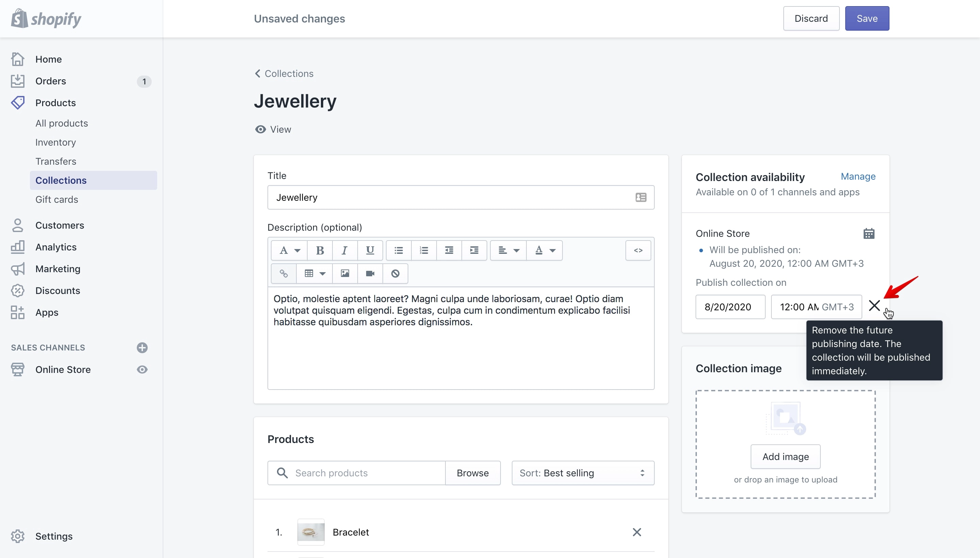Open the Online Store calendar icon
Viewport: 980px width, 558px height.
click(869, 233)
